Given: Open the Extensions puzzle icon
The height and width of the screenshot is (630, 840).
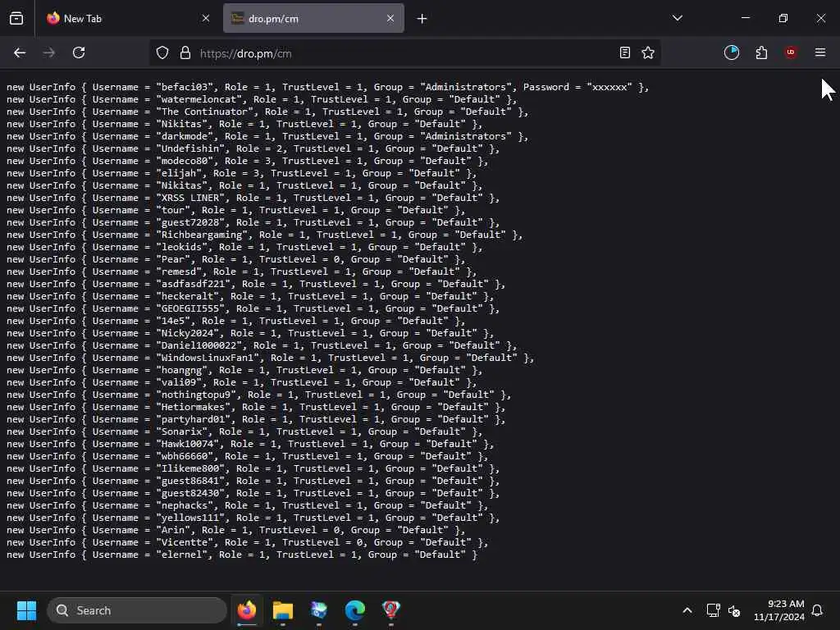Looking at the screenshot, I should coord(761,52).
